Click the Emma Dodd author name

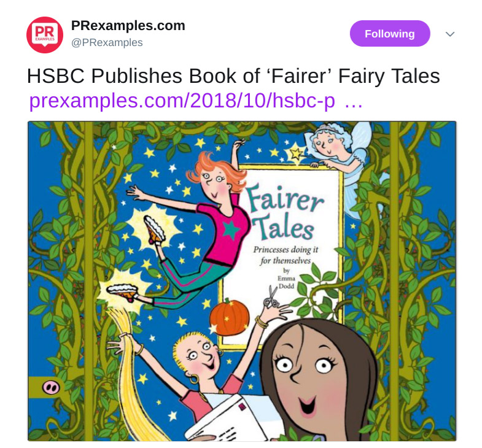coord(286,282)
